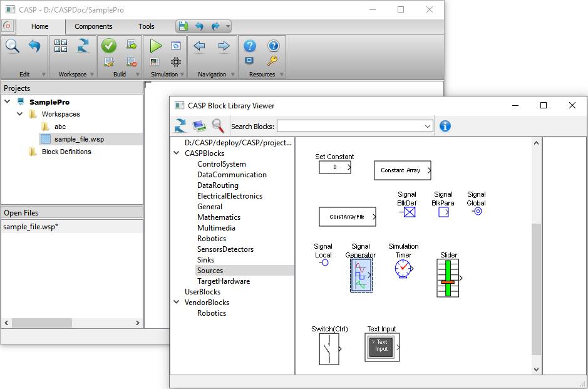Open the blue info icon beside Search Blocks
Viewport: 588px width, 389px height.
coord(445,126)
